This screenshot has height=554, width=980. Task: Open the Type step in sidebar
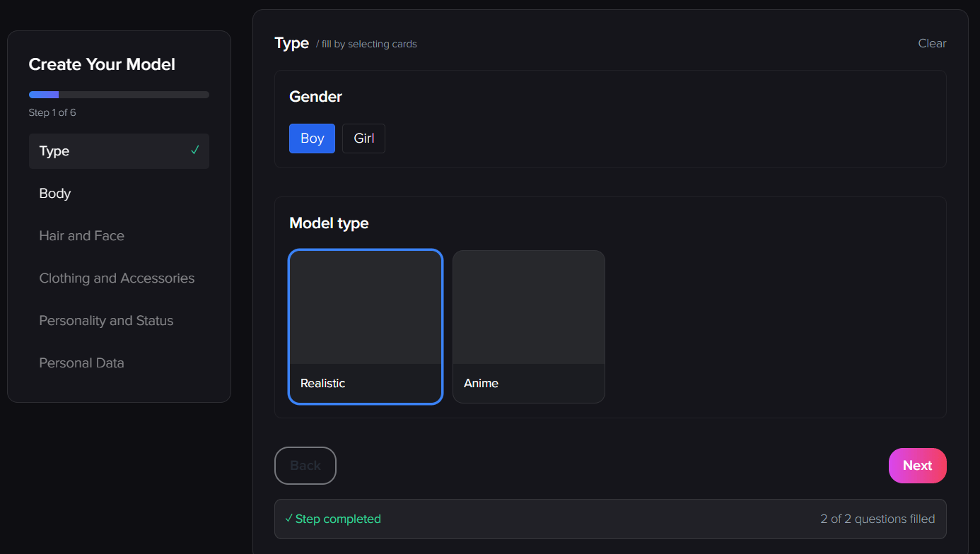(54, 151)
